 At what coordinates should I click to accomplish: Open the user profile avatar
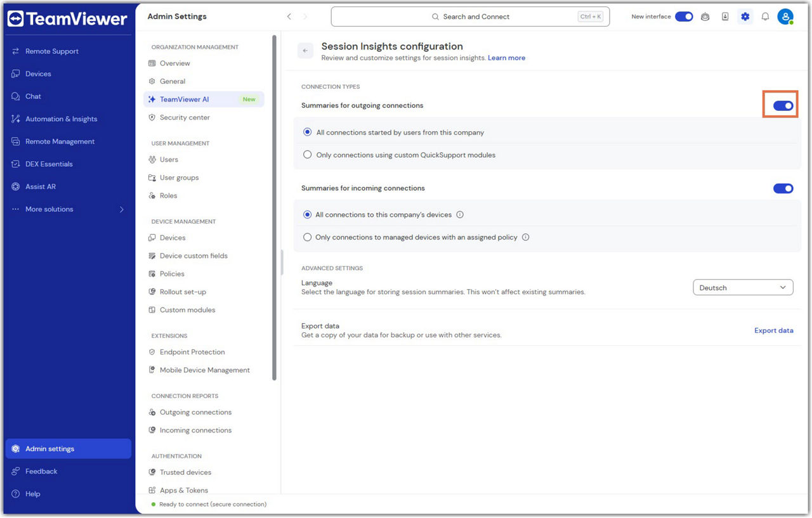(785, 16)
